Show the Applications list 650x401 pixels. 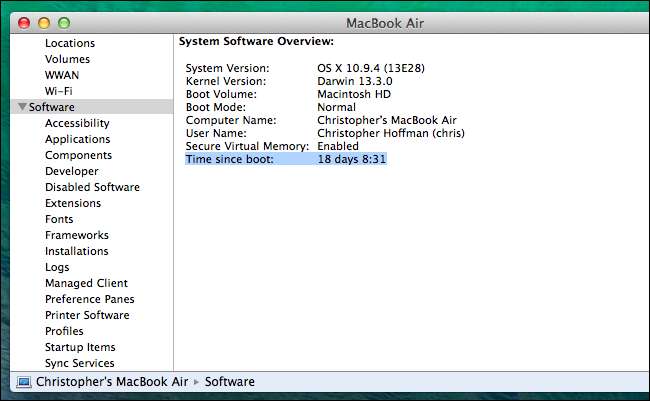coord(78,139)
